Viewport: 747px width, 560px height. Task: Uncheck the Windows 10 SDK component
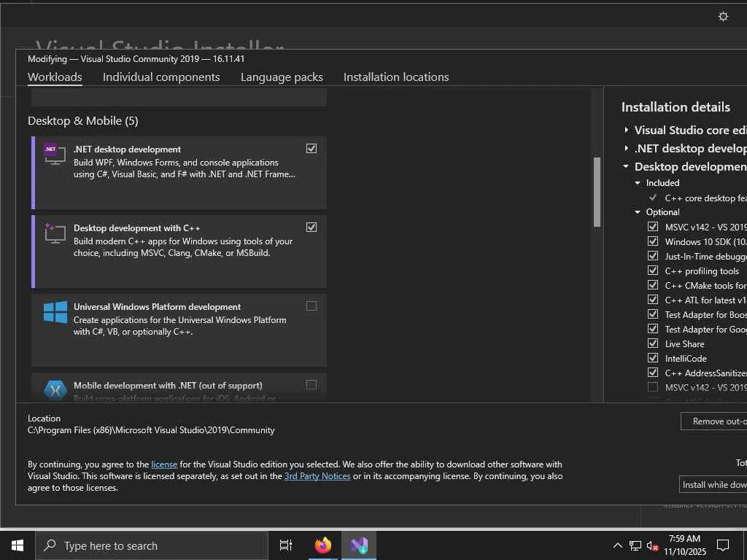pyautogui.click(x=653, y=241)
